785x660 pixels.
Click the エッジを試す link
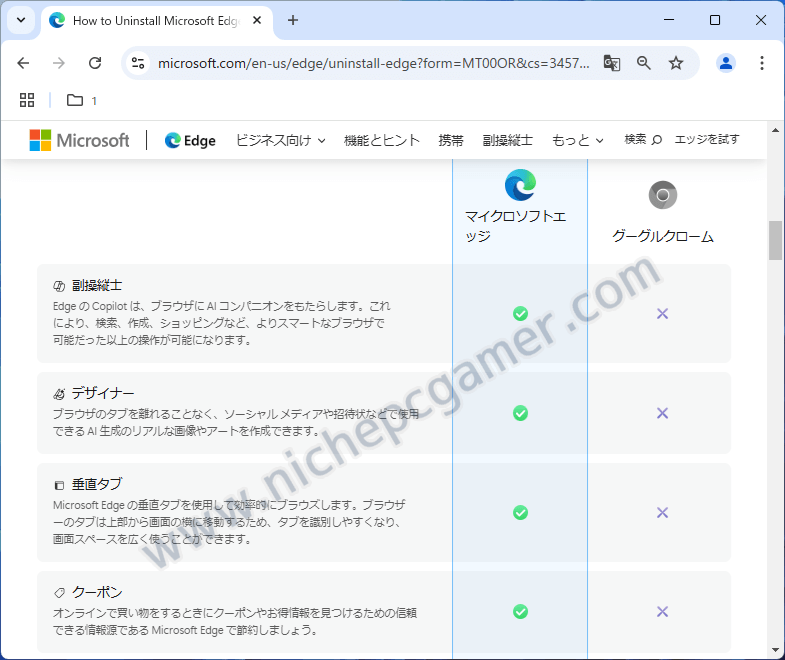706,140
